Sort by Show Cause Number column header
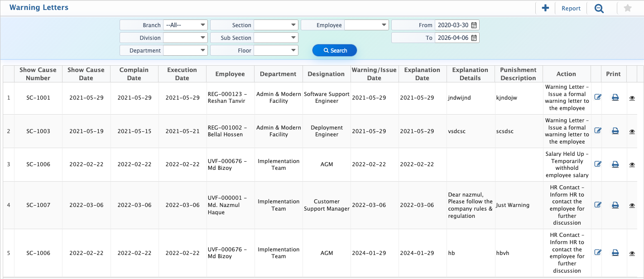 pyautogui.click(x=38, y=74)
